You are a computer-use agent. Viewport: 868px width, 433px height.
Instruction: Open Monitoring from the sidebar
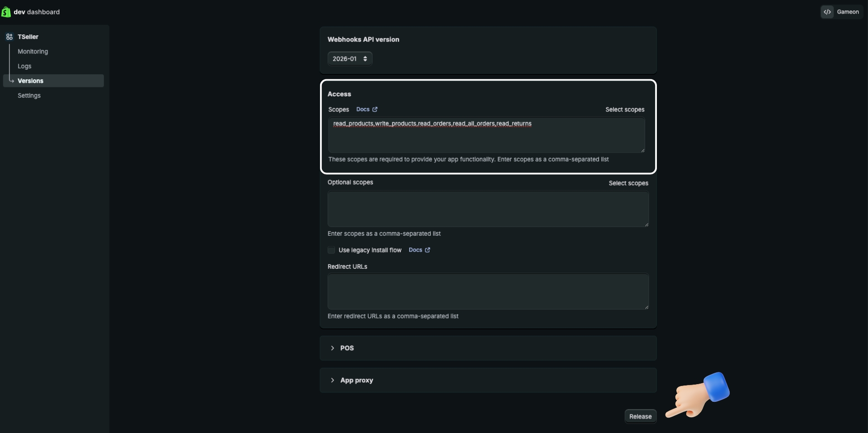click(x=33, y=51)
